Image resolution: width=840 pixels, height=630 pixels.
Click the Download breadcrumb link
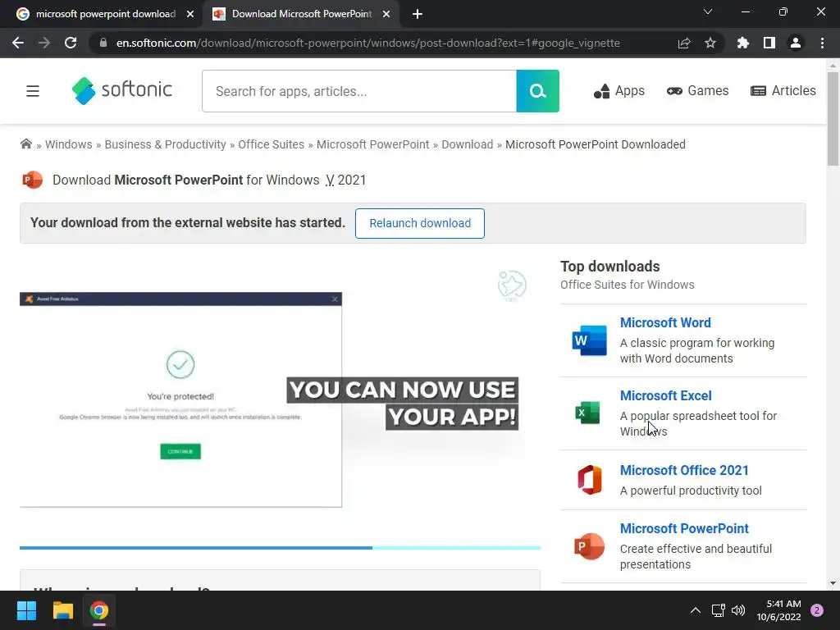[467, 144]
